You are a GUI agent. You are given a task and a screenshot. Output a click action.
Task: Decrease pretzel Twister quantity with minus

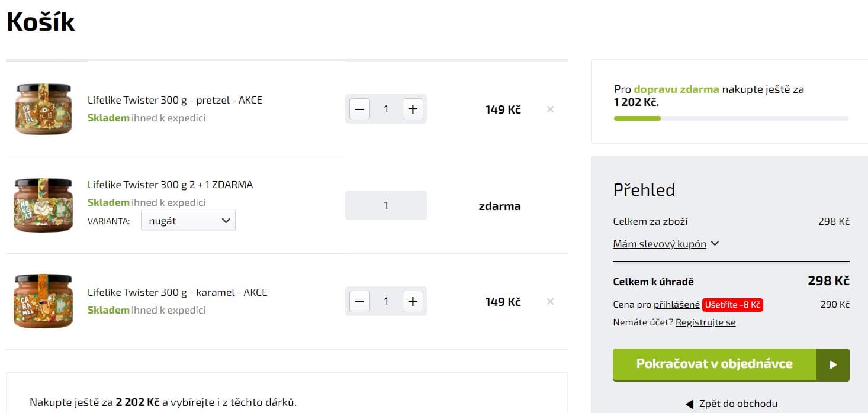coord(359,109)
